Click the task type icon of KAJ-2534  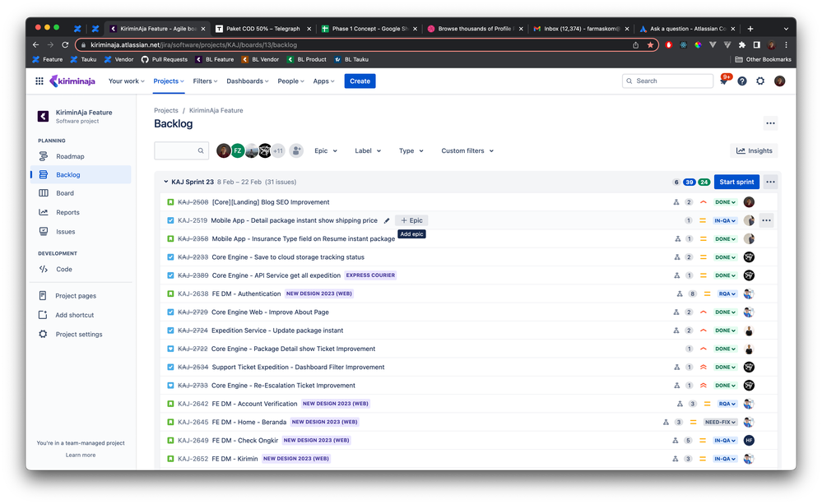(170, 368)
